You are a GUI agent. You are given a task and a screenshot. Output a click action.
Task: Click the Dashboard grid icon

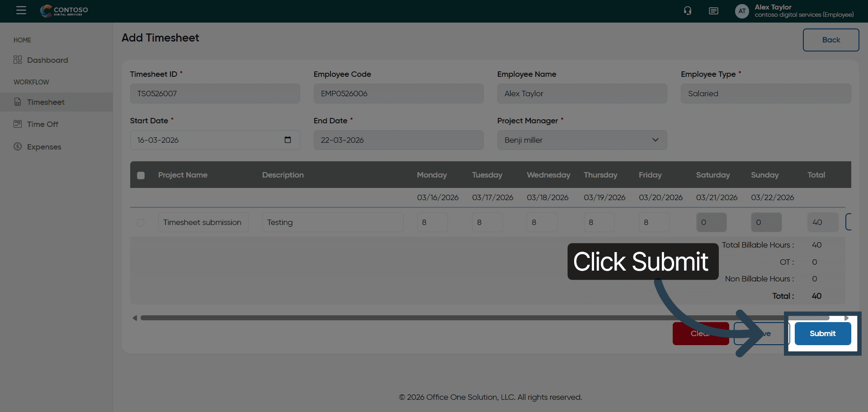(x=18, y=60)
